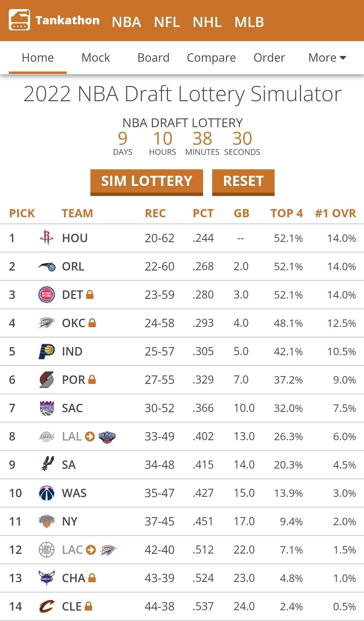Viewport: 364px width, 621px height.
Task: Click the New Orleans Pelicans logo
Action: (x=107, y=436)
